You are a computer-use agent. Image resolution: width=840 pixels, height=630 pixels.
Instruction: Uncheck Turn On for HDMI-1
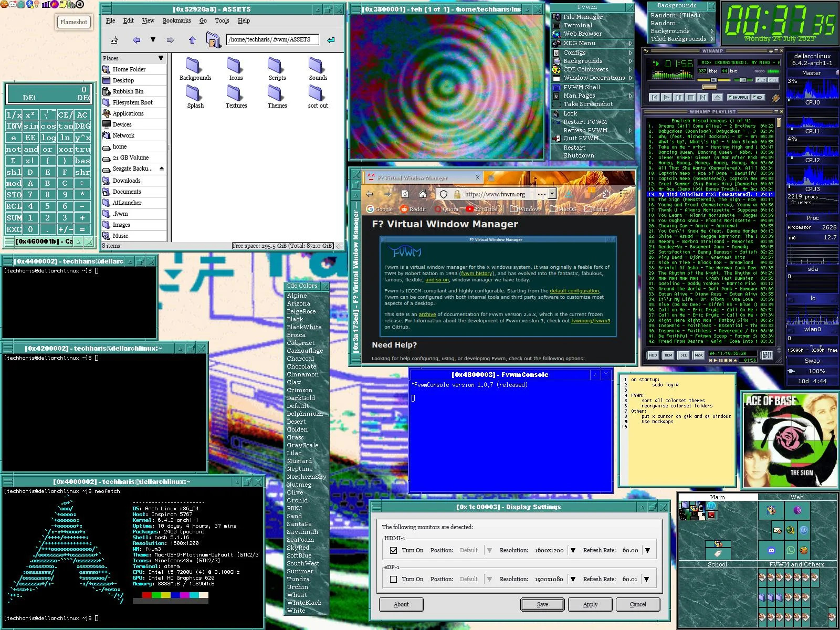(x=394, y=550)
